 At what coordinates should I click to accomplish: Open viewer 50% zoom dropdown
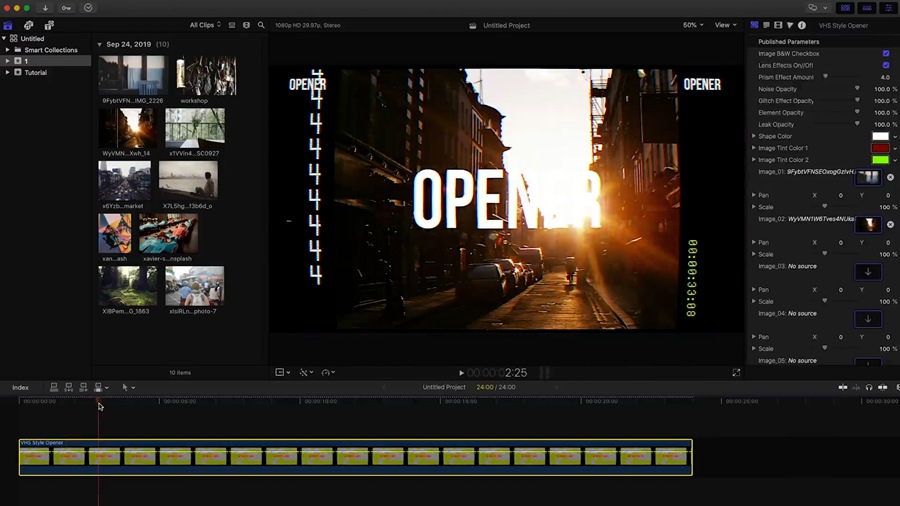tap(693, 25)
